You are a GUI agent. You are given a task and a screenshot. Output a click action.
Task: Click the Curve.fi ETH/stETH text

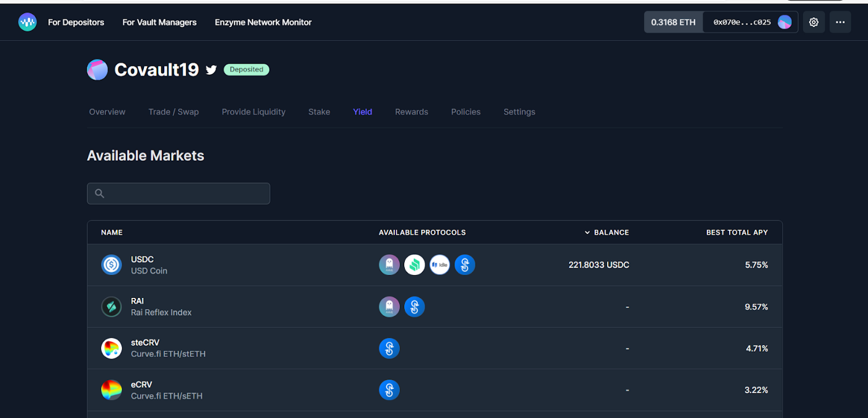(x=168, y=354)
